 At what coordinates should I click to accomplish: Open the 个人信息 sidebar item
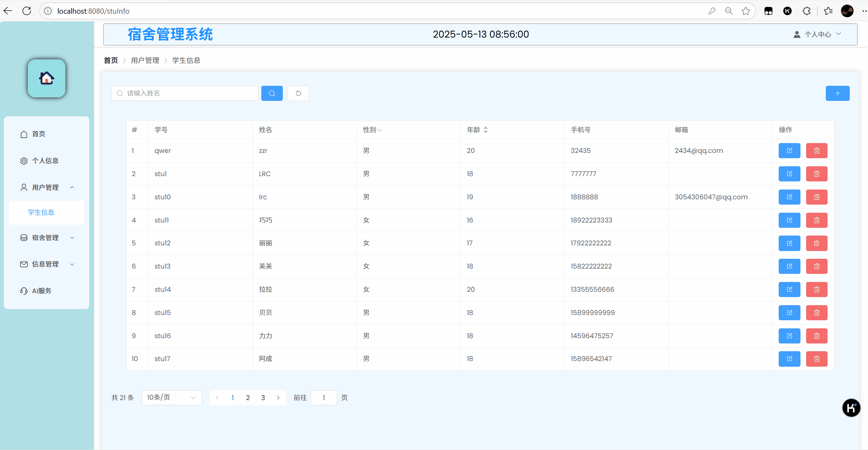(x=45, y=161)
